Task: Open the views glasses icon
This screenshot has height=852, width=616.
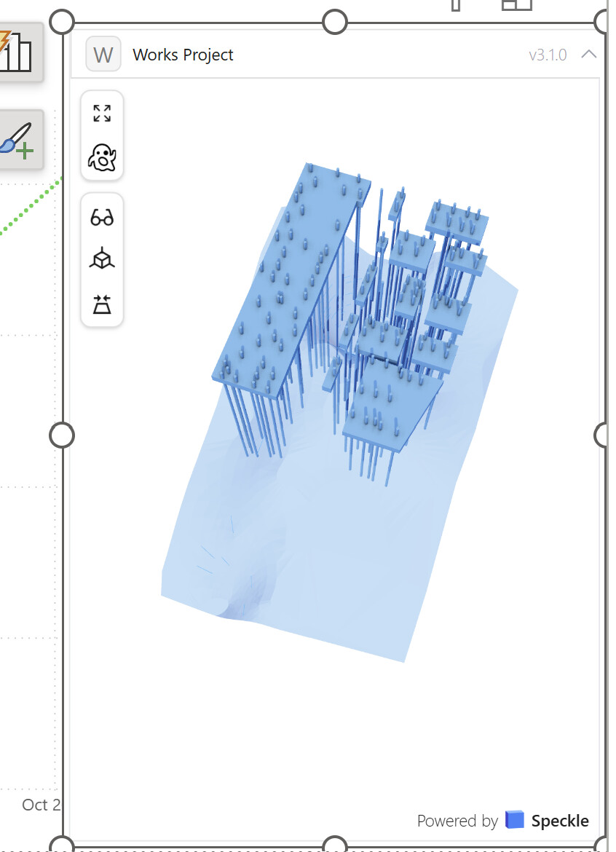Action: pyautogui.click(x=102, y=217)
